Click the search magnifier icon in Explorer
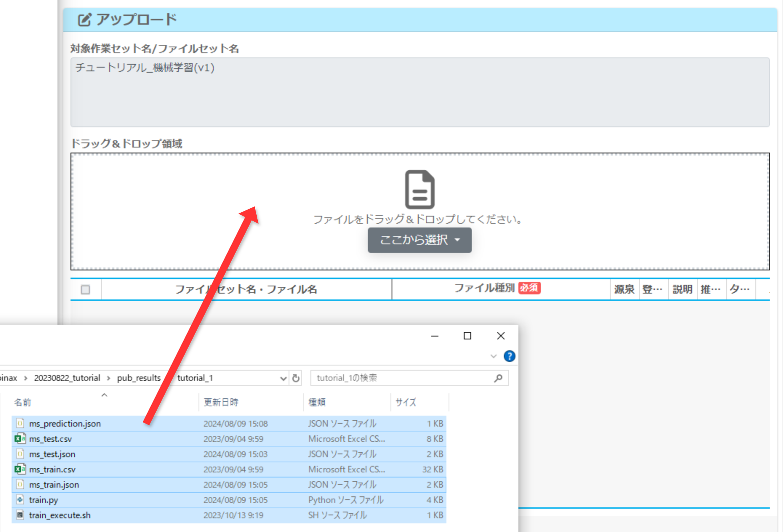 coord(498,378)
